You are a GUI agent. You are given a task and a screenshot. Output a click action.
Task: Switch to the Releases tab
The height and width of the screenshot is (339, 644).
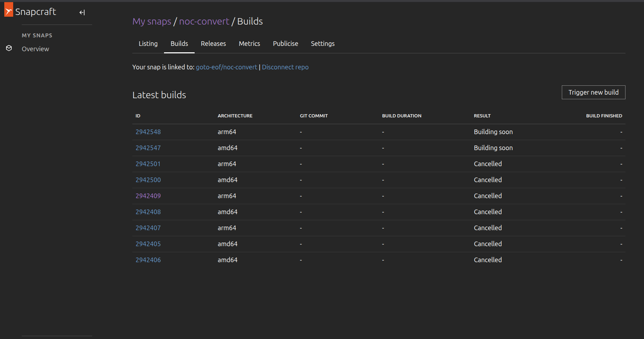point(213,44)
